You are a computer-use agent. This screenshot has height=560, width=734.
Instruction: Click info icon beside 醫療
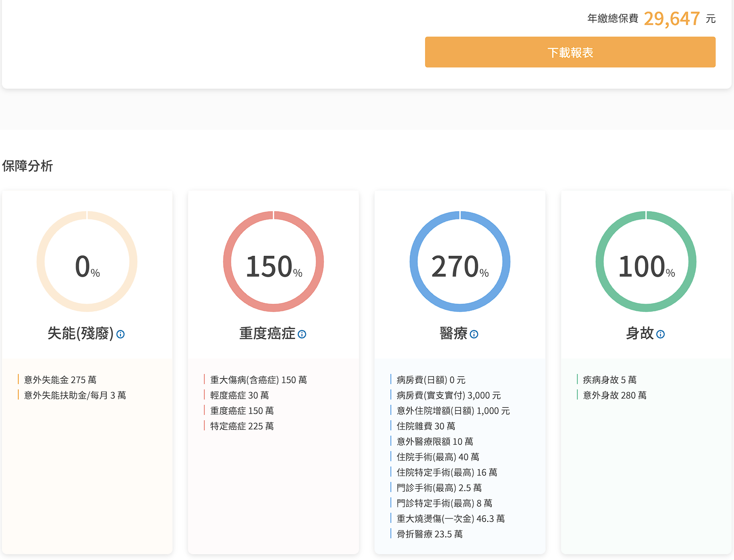pos(474,334)
